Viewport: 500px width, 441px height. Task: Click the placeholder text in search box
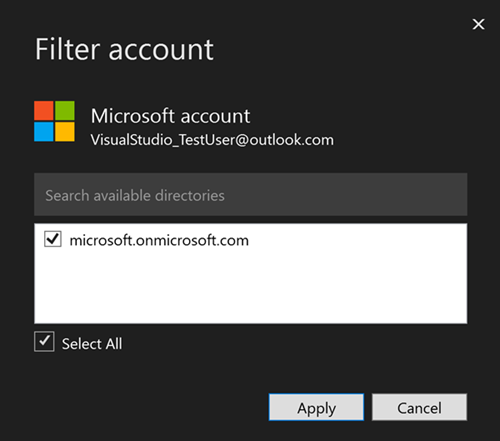click(x=135, y=195)
